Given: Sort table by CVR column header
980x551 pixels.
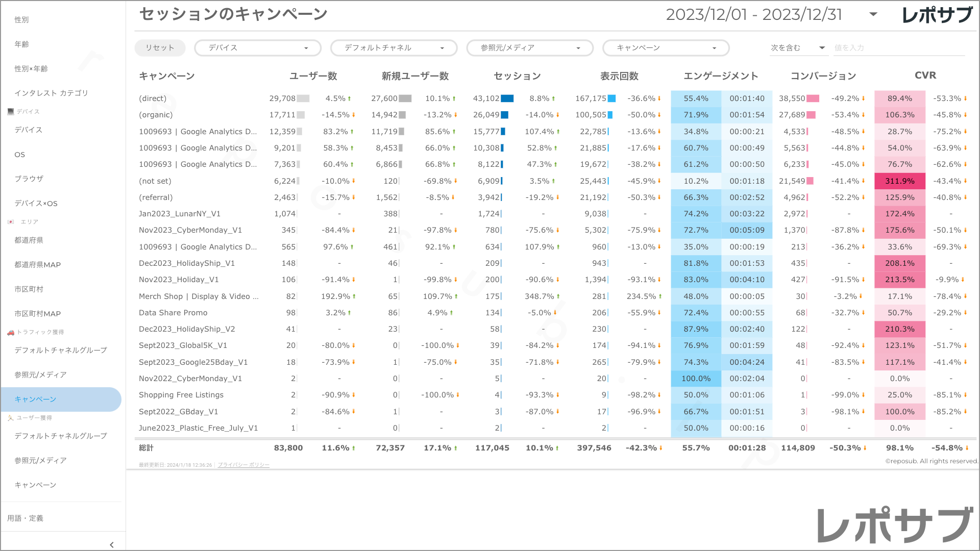Looking at the screenshot, I should [x=925, y=76].
